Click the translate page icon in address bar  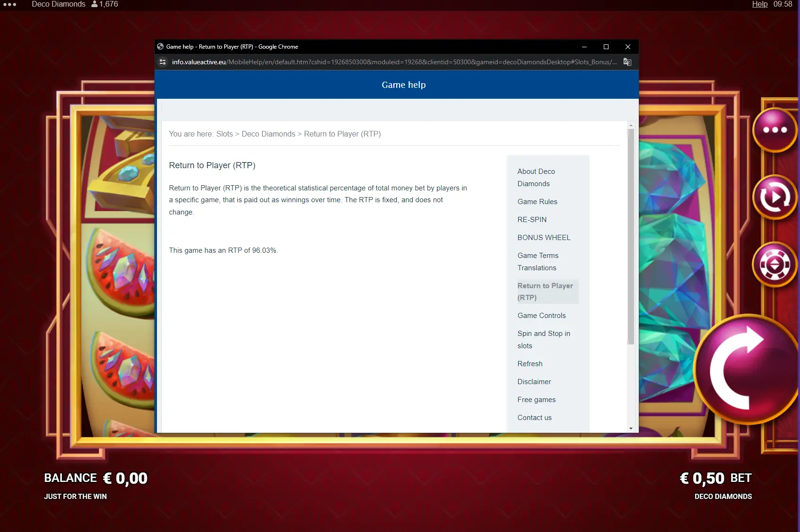[x=627, y=62]
